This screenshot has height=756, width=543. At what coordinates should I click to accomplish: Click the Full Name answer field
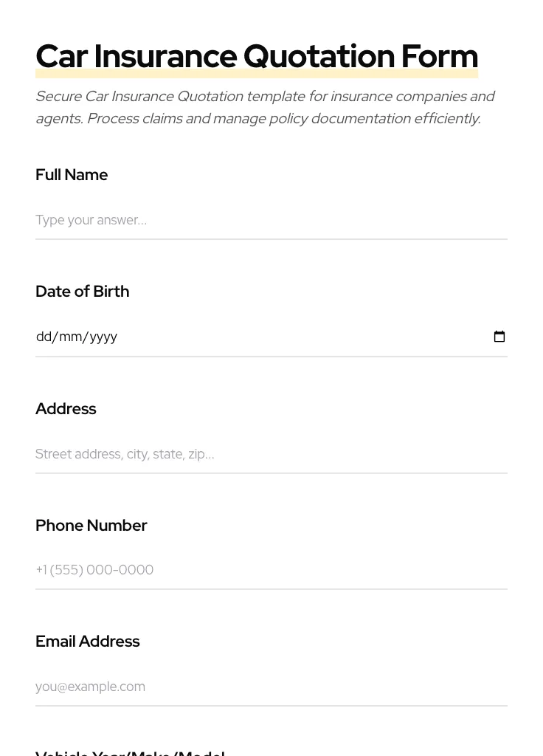click(271, 220)
